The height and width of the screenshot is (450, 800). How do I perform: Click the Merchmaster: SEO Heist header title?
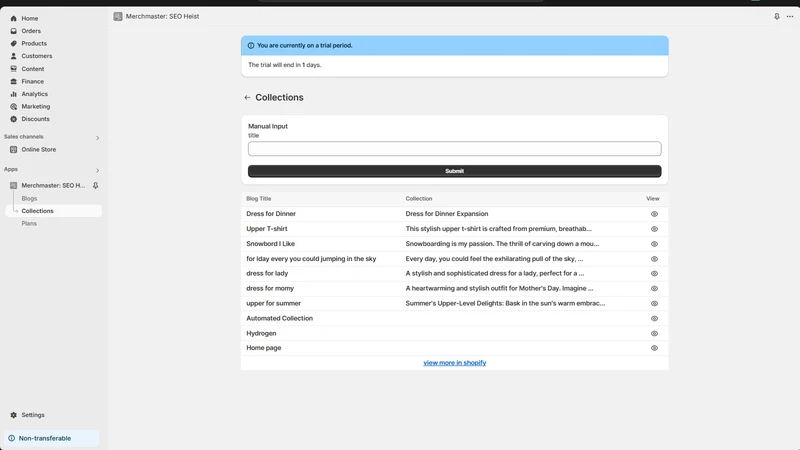[x=163, y=16]
